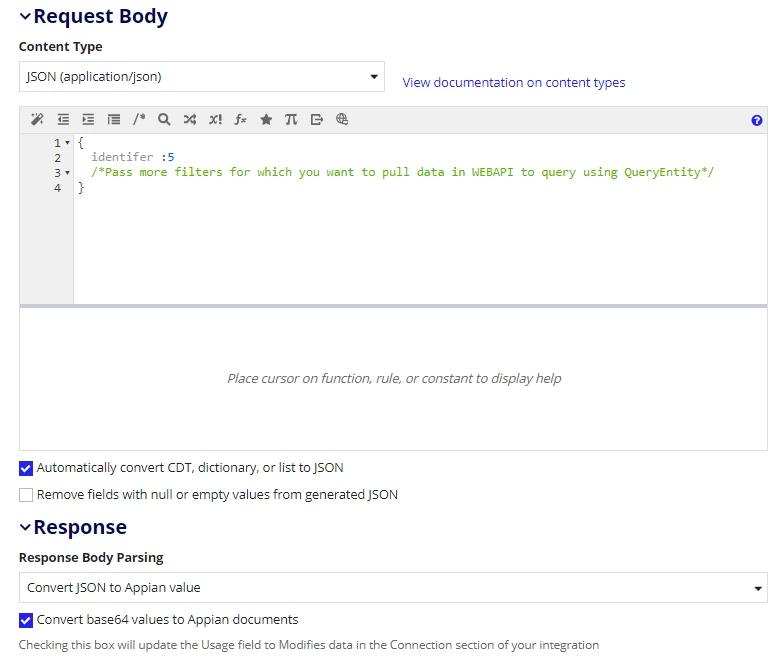Uncheck Automatically convert CDT to JSON
The width and height of the screenshot is (784, 660).
(26, 468)
